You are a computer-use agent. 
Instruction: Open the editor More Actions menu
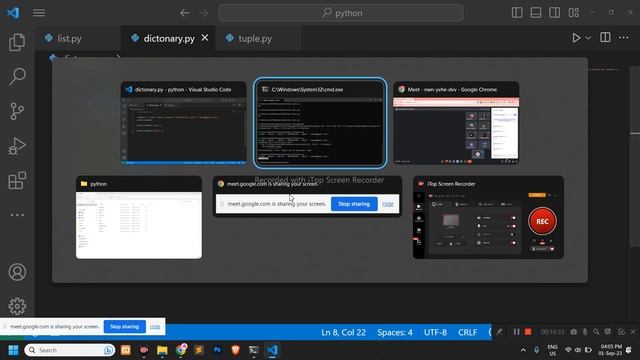[x=624, y=38]
